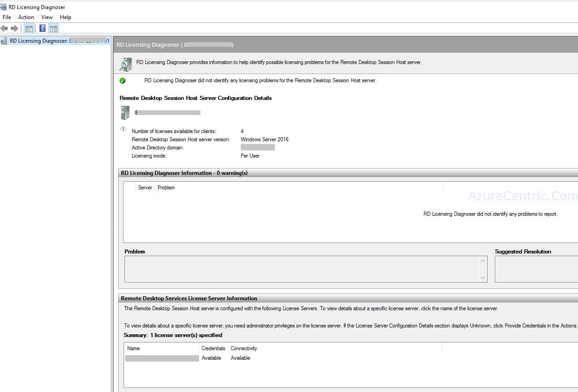Click 'Summary: 1 license server(s) specified' text
The height and width of the screenshot is (392, 578).
[x=173, y=335]
